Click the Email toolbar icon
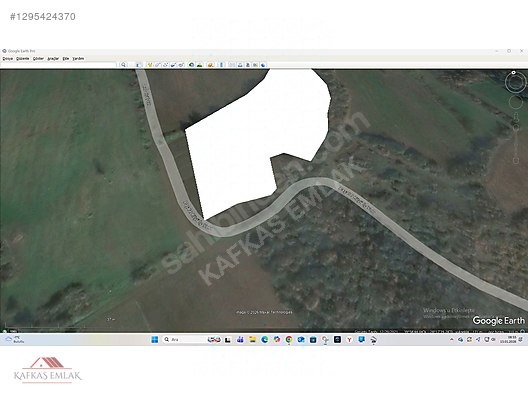 click(x=231, y=65)
